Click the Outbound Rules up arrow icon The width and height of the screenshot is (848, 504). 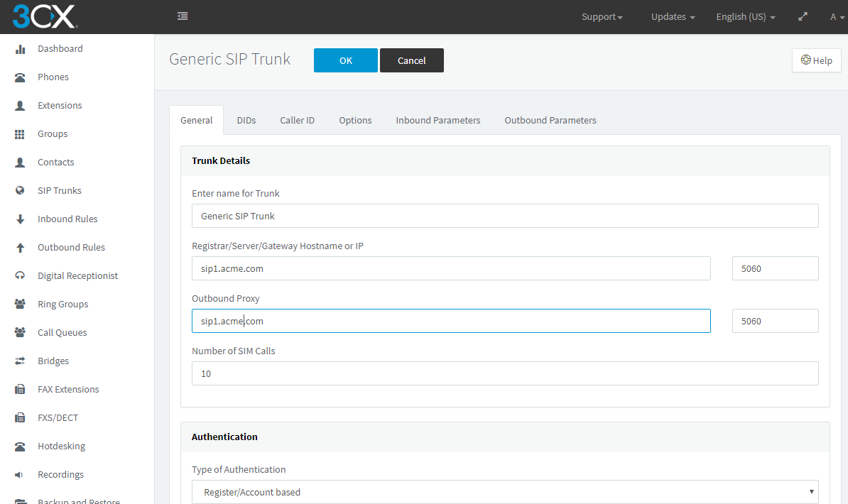20,248
